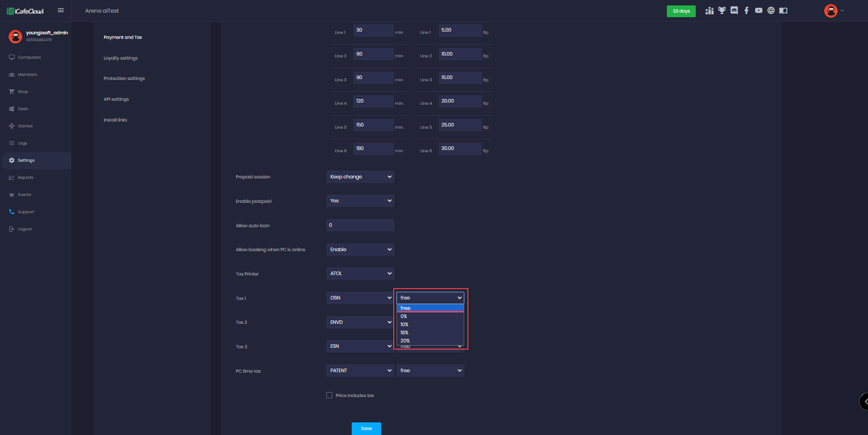868x435 pixels.
Task: Open the book documentation icon
Action: tap(783, 11)
